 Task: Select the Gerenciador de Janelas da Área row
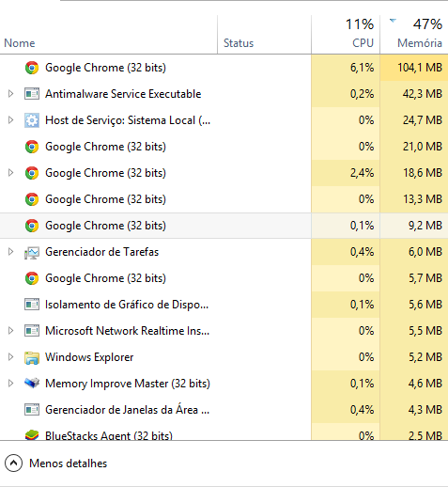point(224,410)
